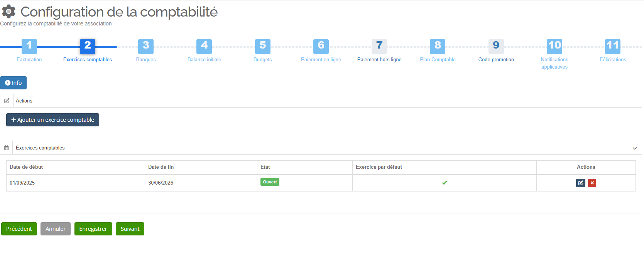Click the green default exercise checkmark
This screenshot has width=644, height=267.
pyautogui.click(x=445, y=183)
